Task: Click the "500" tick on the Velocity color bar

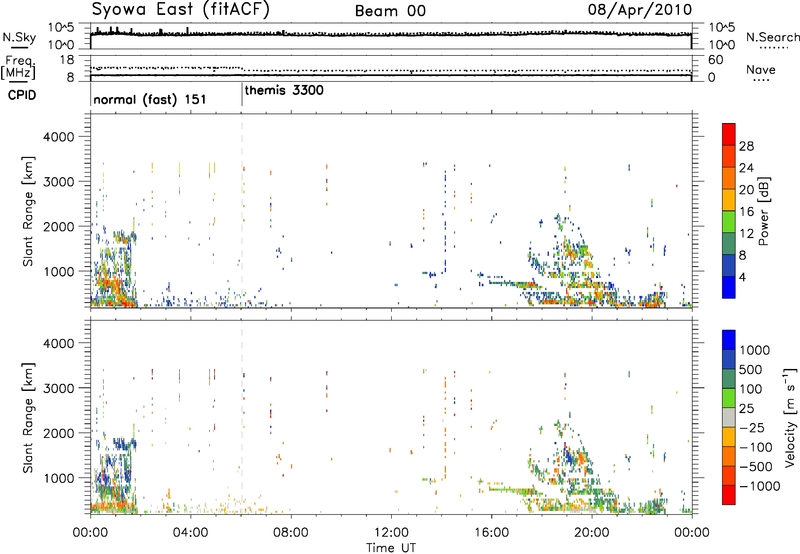Action: click(x=751, y=369)
